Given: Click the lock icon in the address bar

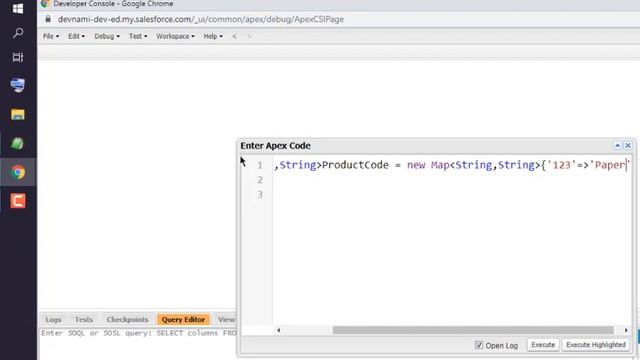Looking at the screenshot, I should 48,19.
